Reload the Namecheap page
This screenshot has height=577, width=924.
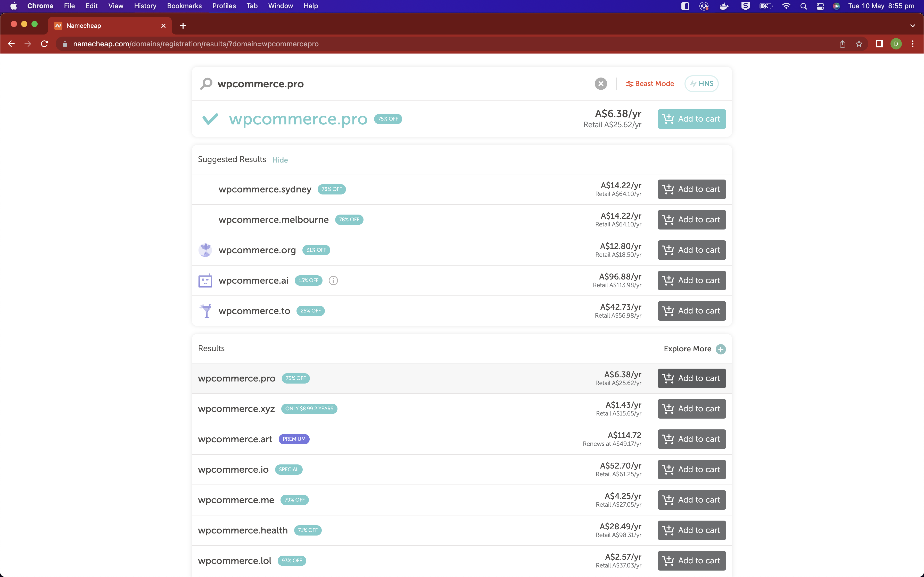[x=45, y=44]
